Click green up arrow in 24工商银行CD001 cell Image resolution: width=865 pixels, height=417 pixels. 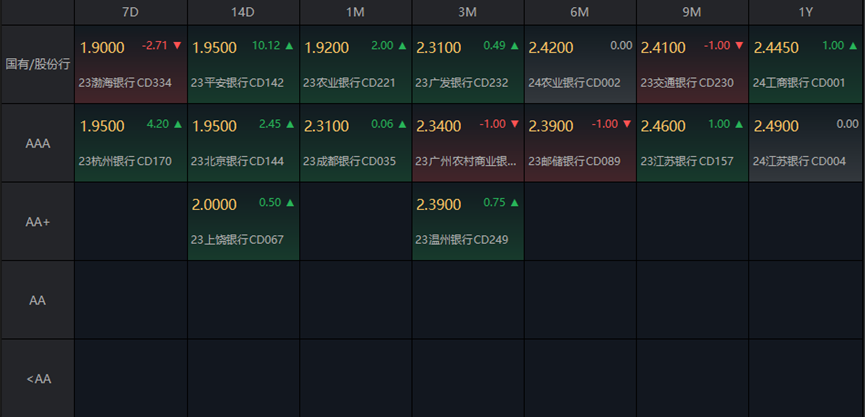coord(851,46)
